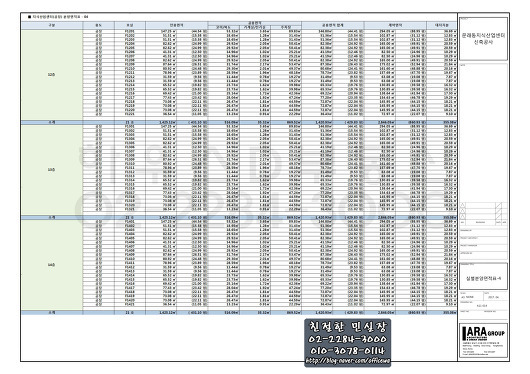Screen dimensions: 530x374
Task: Select the drawing title 실별분양면적표-4
Action: click(483, 278)
